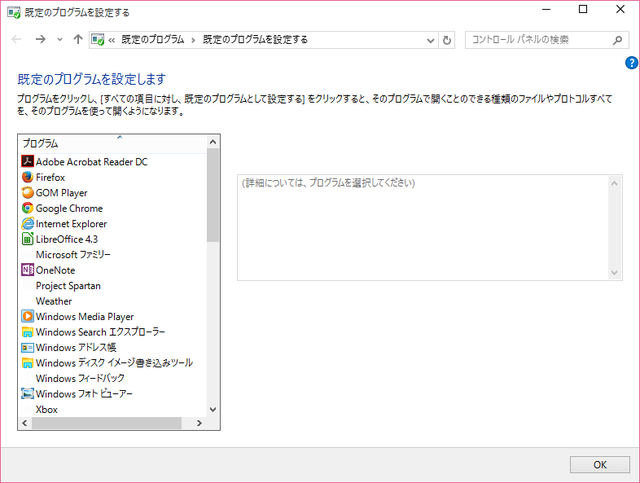Maximize the window
This screenshot has width=640, height=483.
pos(583,9)
